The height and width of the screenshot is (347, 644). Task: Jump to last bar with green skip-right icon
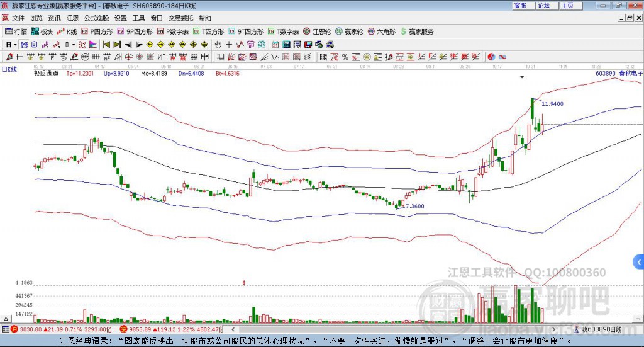point(117,45)
